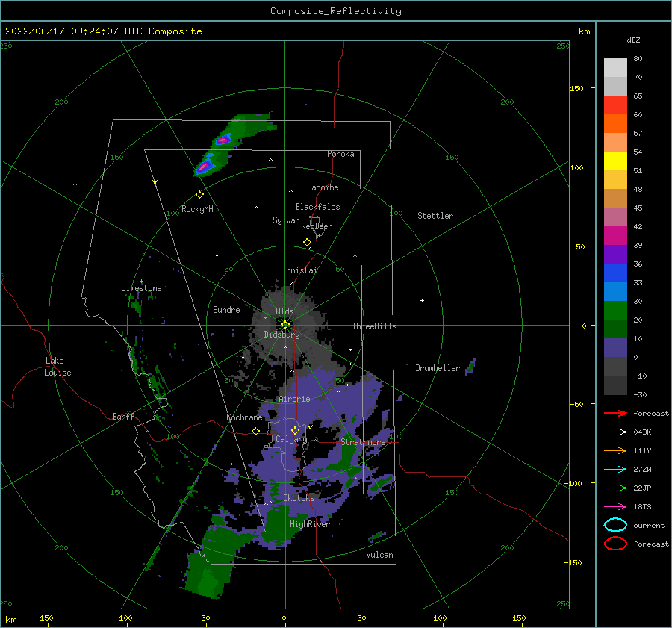Viewport: 672px width, 628px height.
Task: Click the 33 dBZ blue color swatch
Action: pos(615,291)
